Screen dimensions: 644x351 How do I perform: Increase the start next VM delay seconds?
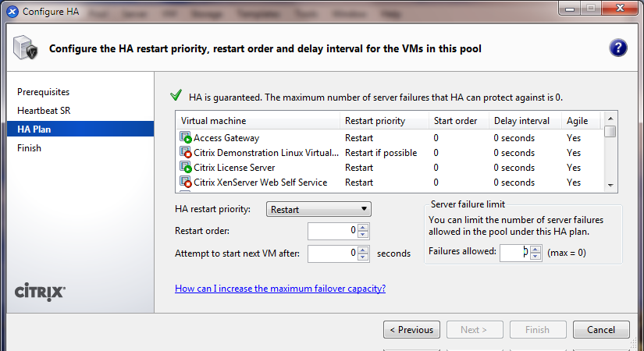coord(363,249)
